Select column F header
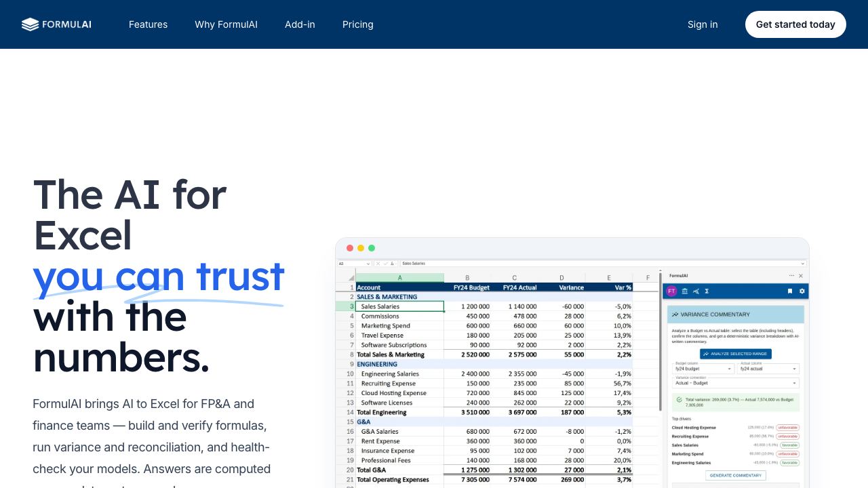 click(x=648, y=278)
